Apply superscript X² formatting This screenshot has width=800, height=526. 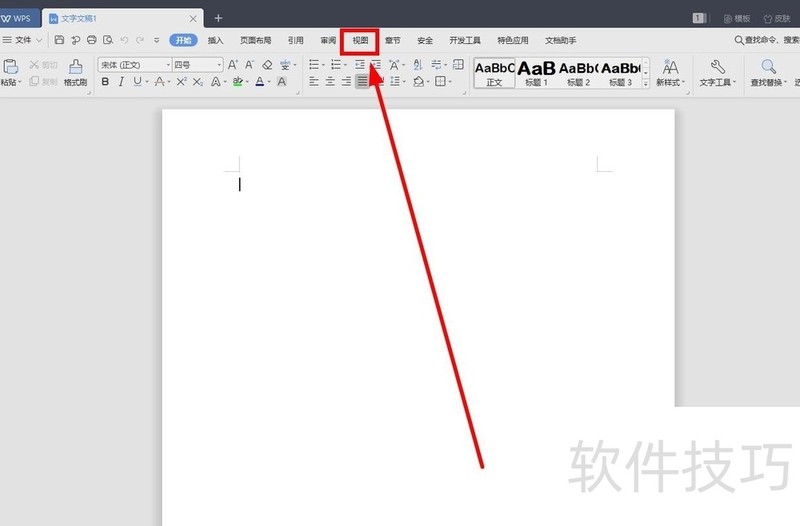(182, 82)
